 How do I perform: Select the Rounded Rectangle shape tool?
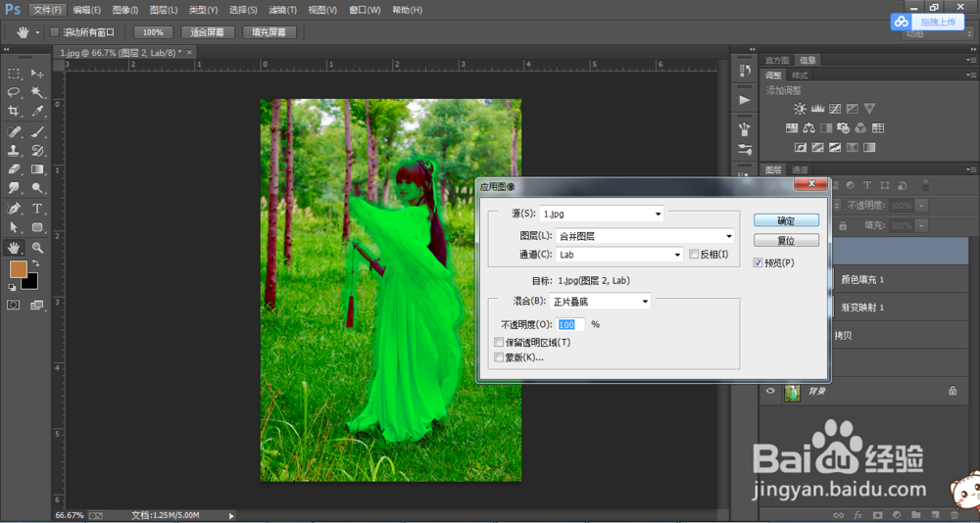pyautogui.click(x=37, y=227)
